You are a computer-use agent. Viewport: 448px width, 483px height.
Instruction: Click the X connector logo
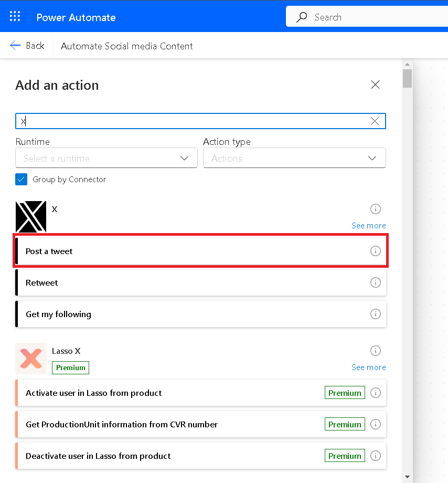click(x=31, y=216)
